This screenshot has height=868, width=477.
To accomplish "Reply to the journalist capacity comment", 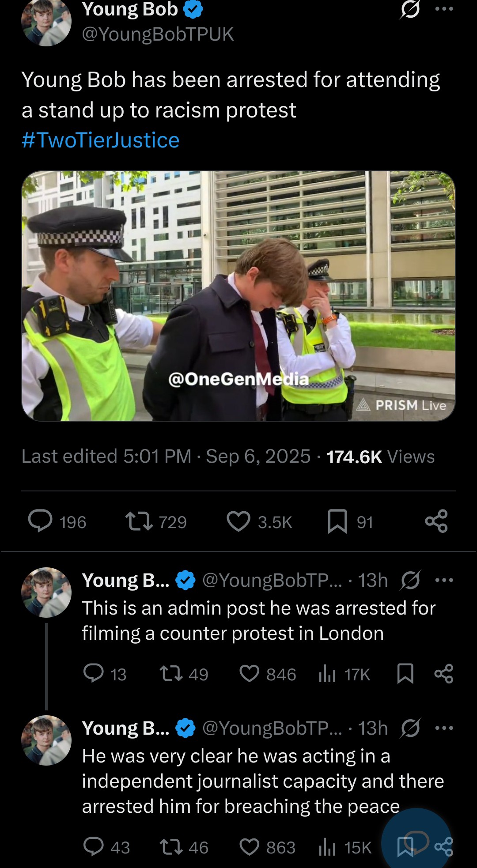I will (x=94, y=847).
